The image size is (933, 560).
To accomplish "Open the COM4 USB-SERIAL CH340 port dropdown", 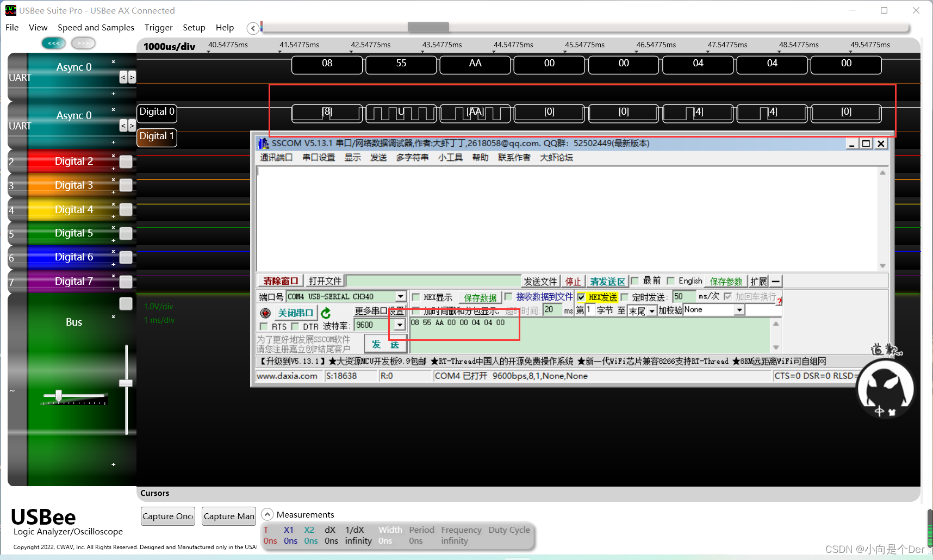I will click(x=401, y=297).
